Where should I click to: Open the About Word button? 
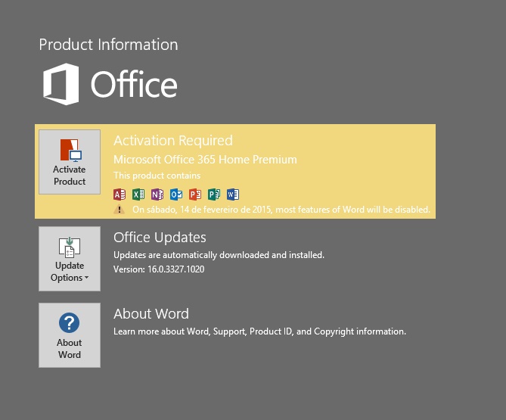(70, 335)
